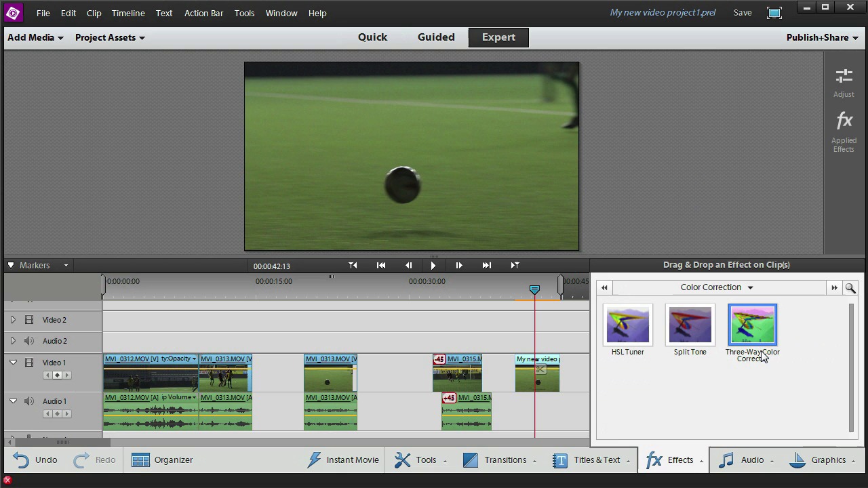Toggle Video 1 track visibility film icon
This screenshot has height=488, width=868.
[29, 363]
